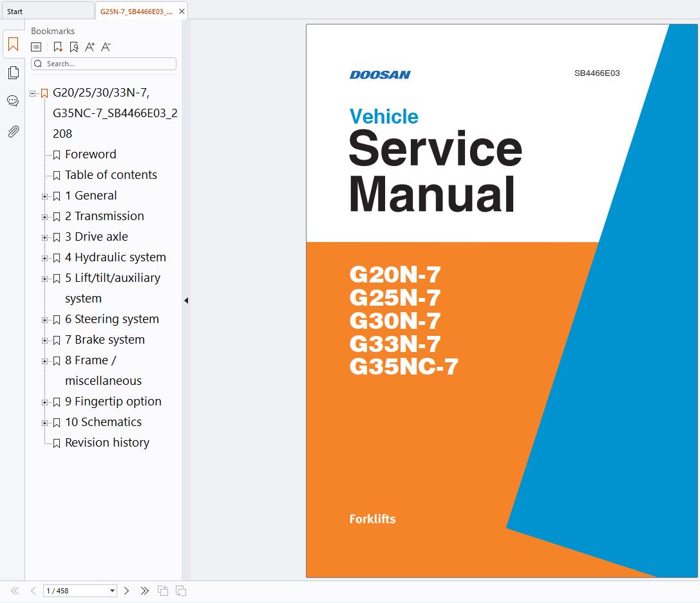The height and width of the screenshot is (603, 700).
Task: Click the G35NC-7 model text on cover
Action: pos(404,367)
